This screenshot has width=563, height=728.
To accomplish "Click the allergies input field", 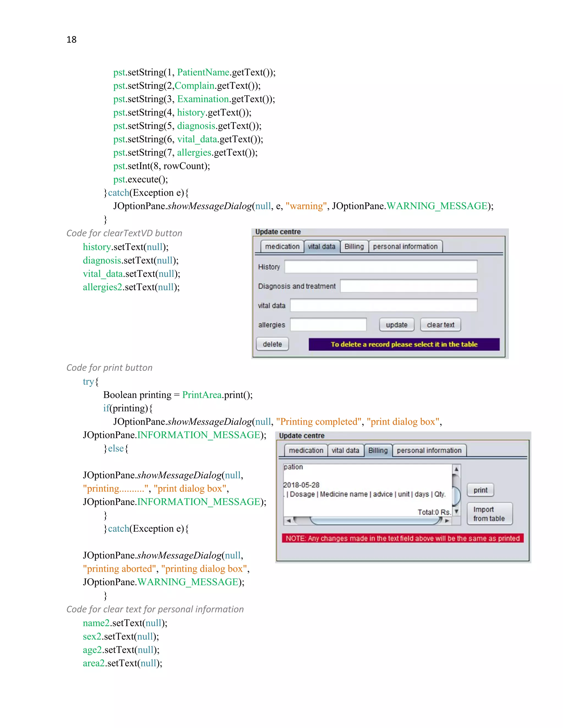I will point(328,325).
